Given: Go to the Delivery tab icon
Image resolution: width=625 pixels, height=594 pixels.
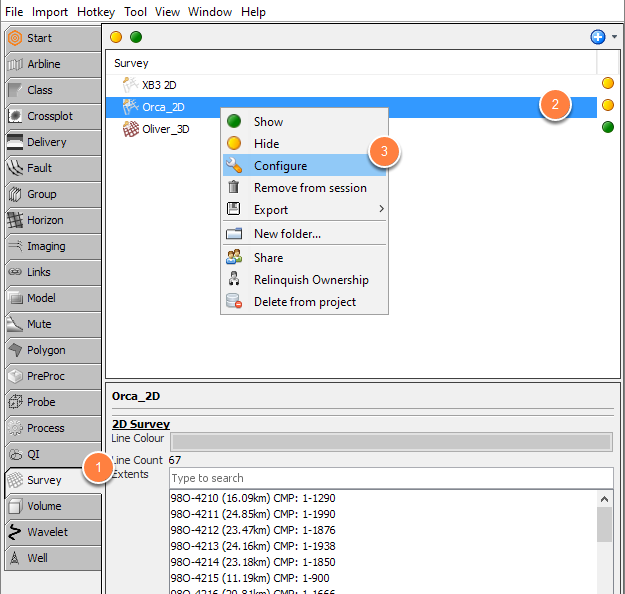Looking at the screenshot, I should coord(15,142).
